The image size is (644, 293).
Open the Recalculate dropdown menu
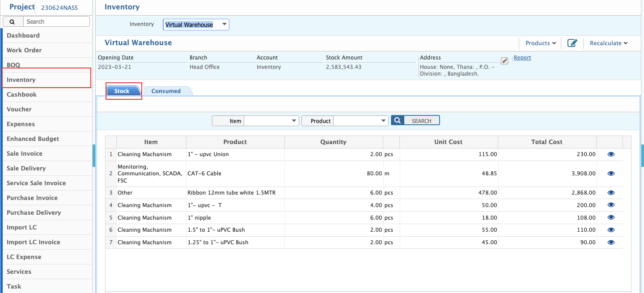(x=608, y=43)
